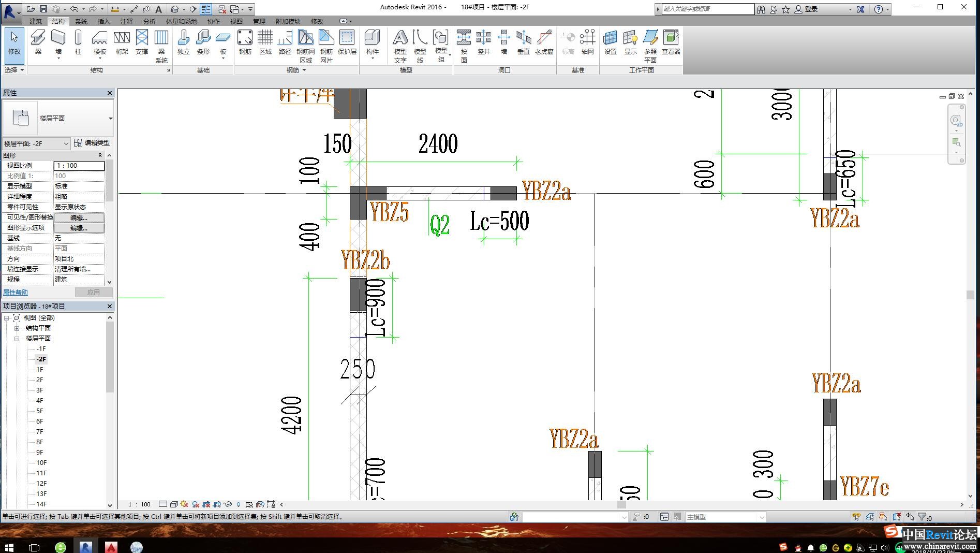Select the 独立 isolated foundation tool
980x553 pixels.
[x=183, y=42]
